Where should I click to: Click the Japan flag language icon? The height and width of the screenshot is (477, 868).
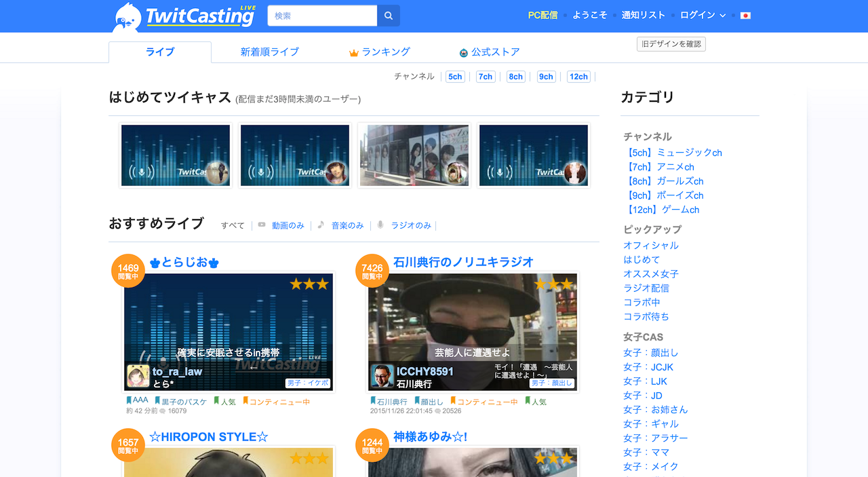coord(745,16)
